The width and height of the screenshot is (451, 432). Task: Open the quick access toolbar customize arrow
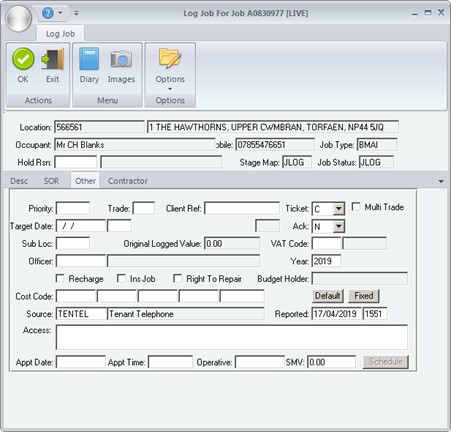tap(76, 13)
